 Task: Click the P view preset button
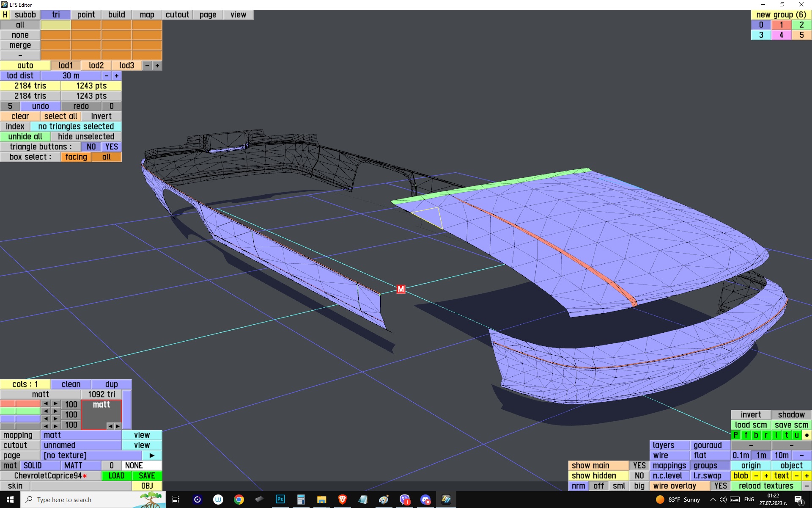coord(735,435)
